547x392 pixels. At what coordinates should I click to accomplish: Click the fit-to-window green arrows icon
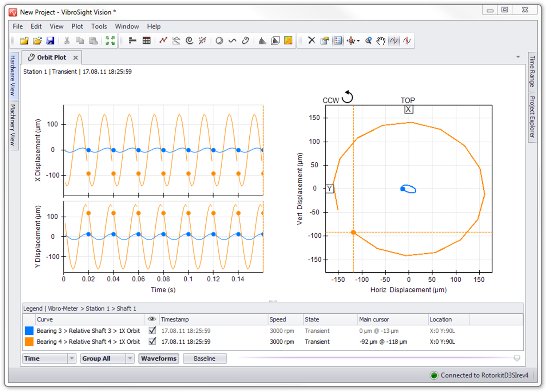coord(110,40)
